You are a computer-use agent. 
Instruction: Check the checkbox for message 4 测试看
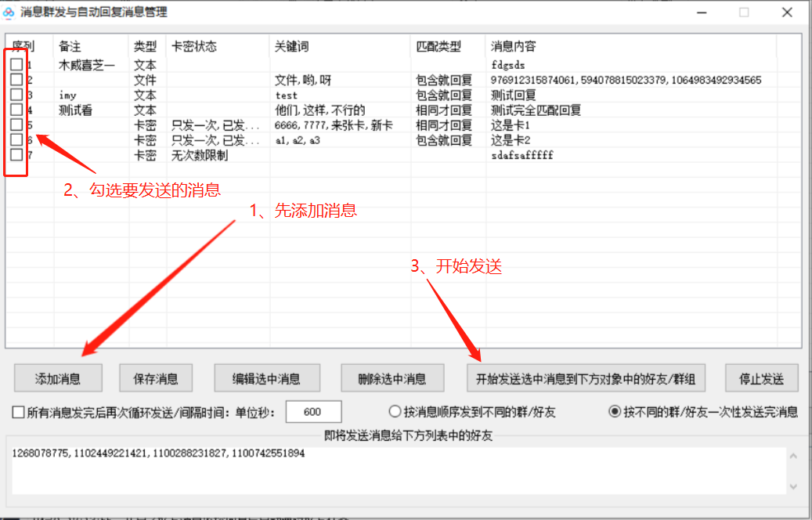16,110
